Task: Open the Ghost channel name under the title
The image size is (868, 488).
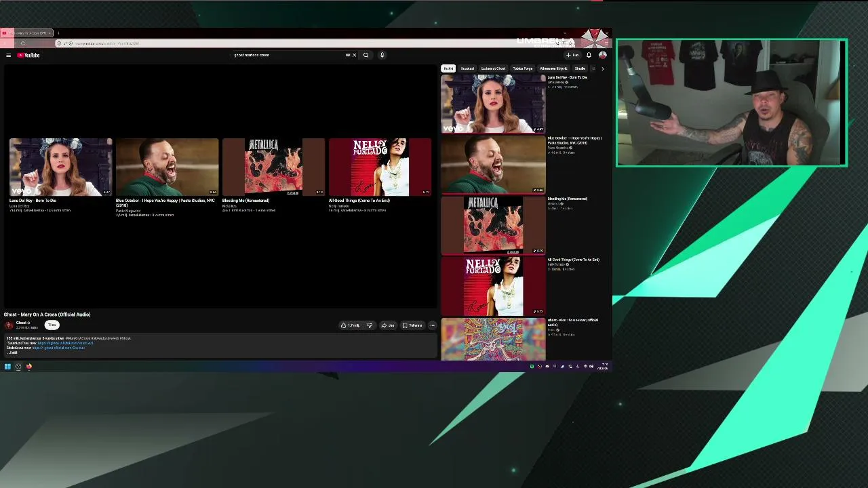Action: click(x=21, y=323)
